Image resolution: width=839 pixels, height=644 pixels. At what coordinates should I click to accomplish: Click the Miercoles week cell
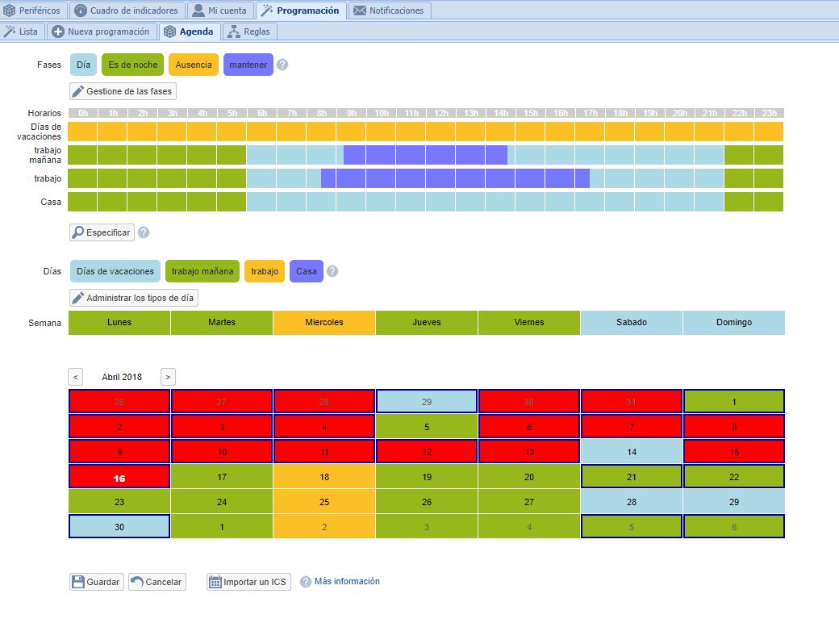pyautogui.click(x=324, y=323)
